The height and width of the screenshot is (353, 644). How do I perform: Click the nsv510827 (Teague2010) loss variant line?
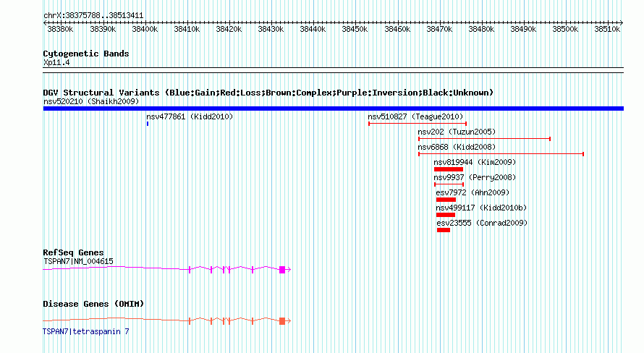(418, 124)
